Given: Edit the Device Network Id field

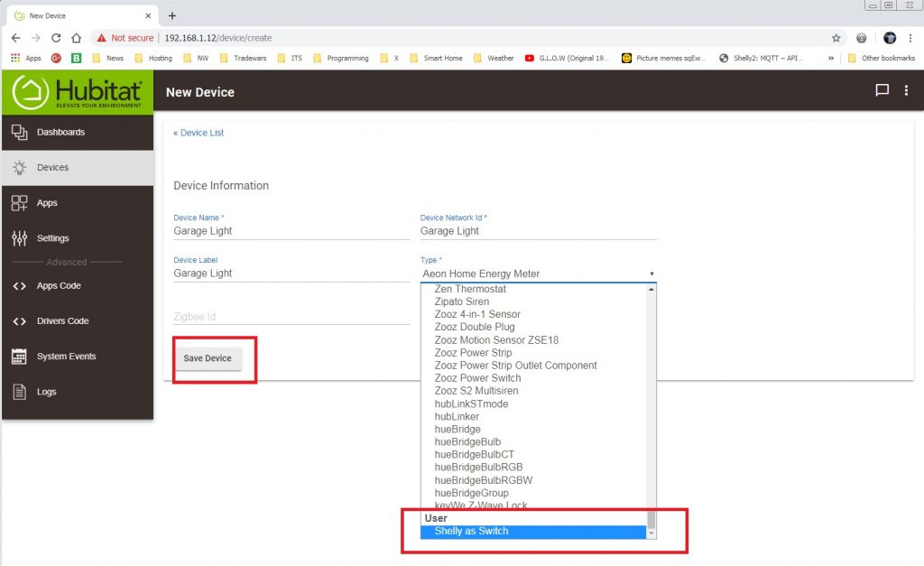Looking at the screenshot, I should [538, 231].
